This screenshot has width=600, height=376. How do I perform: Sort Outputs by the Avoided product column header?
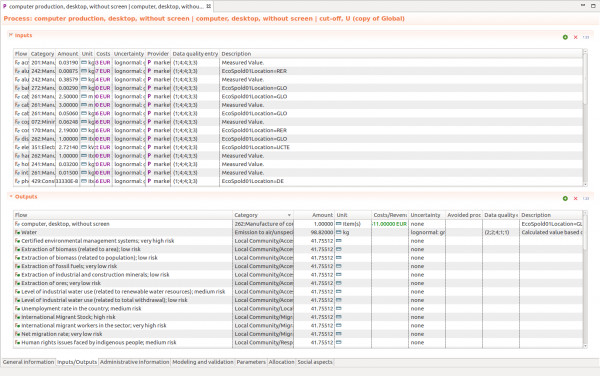click(464, 215)
